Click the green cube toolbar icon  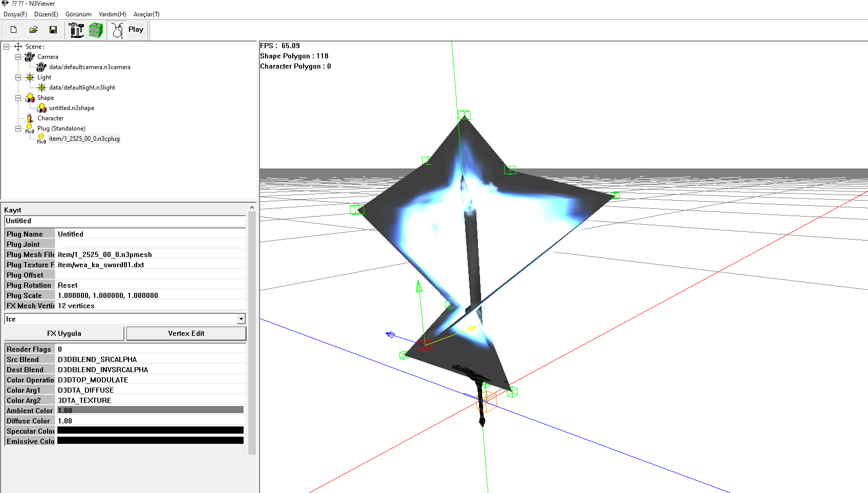96,30
